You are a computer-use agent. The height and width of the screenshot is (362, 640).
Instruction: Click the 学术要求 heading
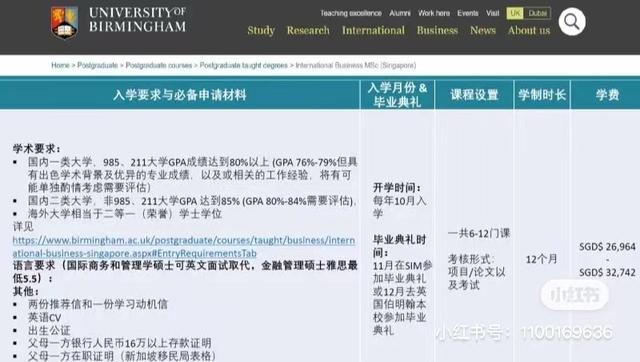(x=37, y=148)
